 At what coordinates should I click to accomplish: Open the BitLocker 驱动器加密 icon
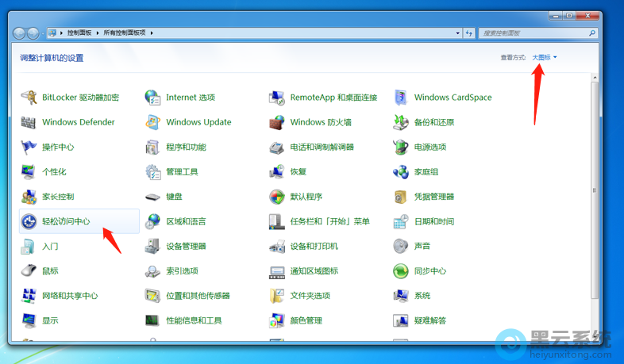pyautogui.click(x=29, y=98)
